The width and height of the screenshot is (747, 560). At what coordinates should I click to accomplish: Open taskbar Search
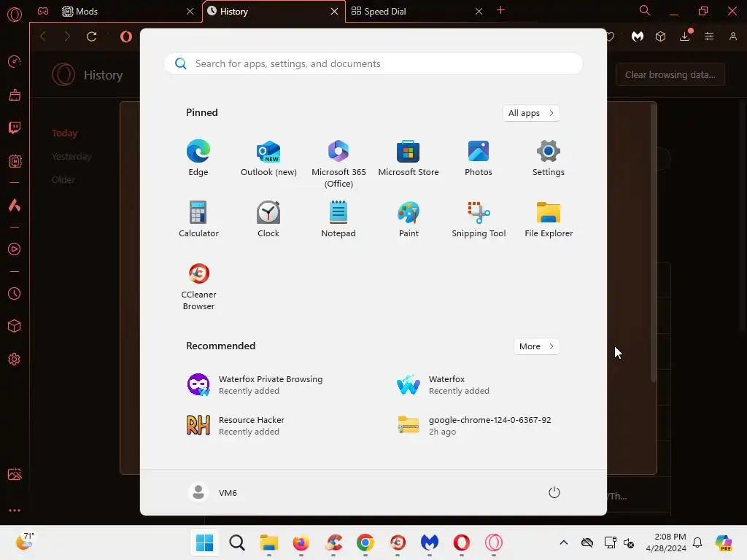(237, 542)
